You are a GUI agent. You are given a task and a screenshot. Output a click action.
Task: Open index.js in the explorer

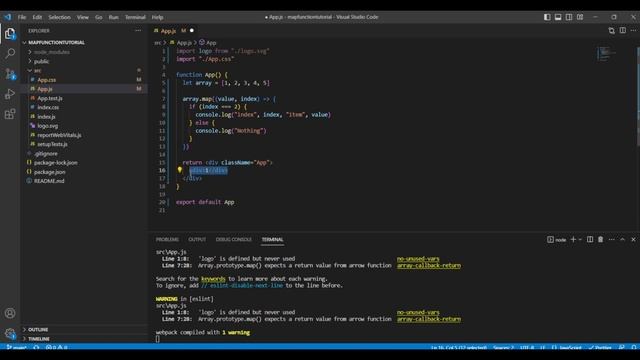(x=46, y=117)
